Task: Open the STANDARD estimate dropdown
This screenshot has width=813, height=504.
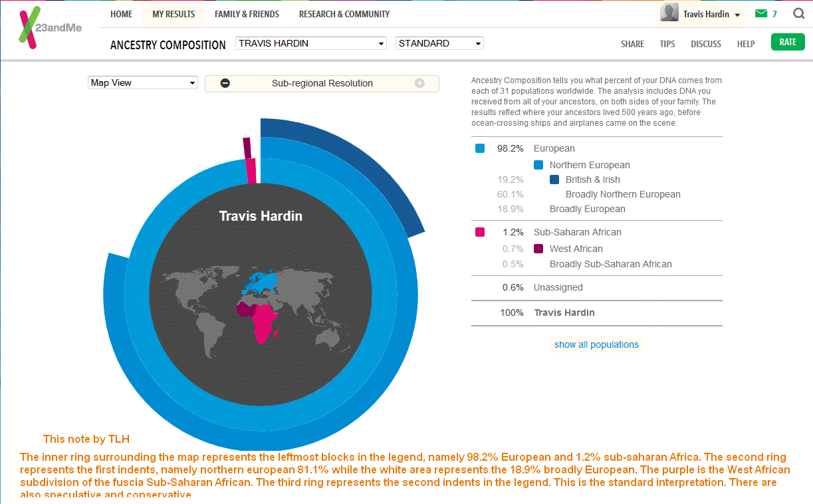Action: click(439, 43)
